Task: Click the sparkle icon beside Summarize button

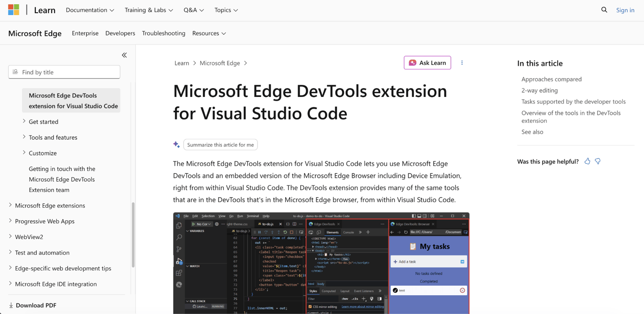Action: (177, 145)
